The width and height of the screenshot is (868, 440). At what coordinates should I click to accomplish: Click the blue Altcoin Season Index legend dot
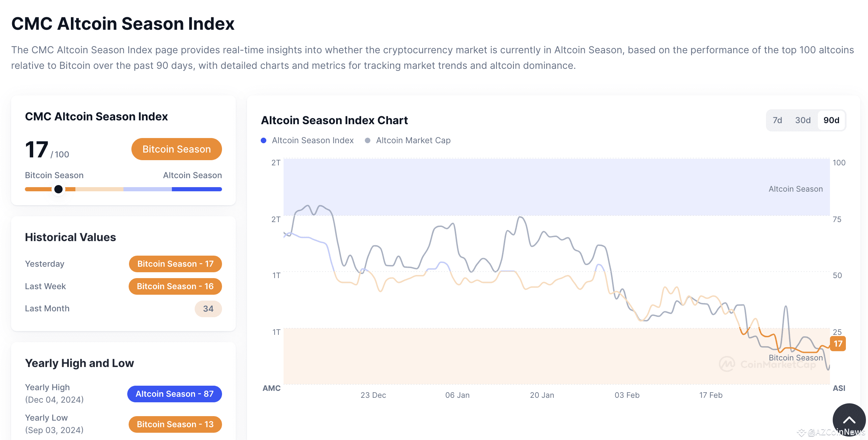click(264, 140)
